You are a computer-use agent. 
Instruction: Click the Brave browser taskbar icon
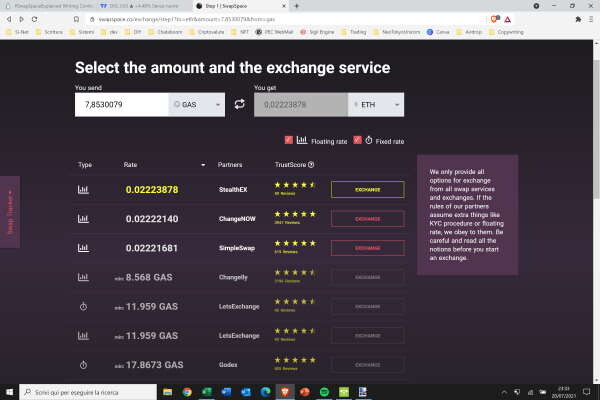point(285,392)
